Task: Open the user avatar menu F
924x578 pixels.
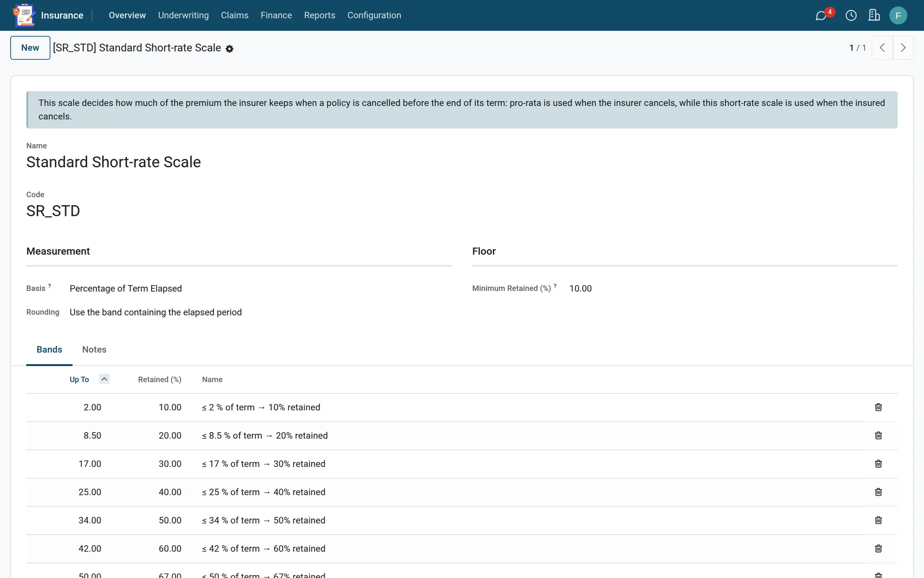Action: [898, 15]
